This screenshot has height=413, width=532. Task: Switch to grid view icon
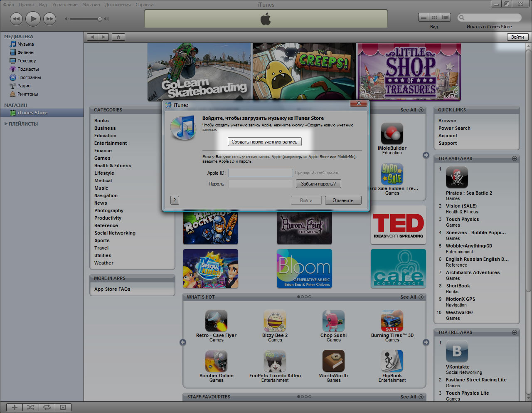[435, 17]
